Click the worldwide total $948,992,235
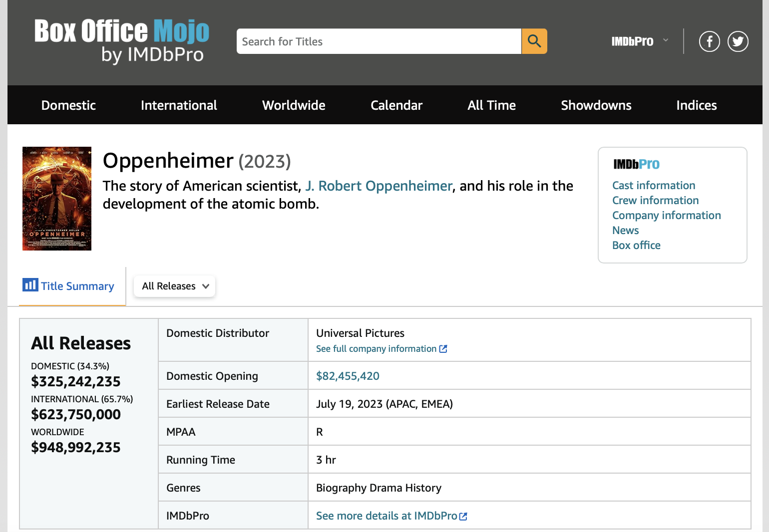Screen dimensions: 769x532 [76, 448]
